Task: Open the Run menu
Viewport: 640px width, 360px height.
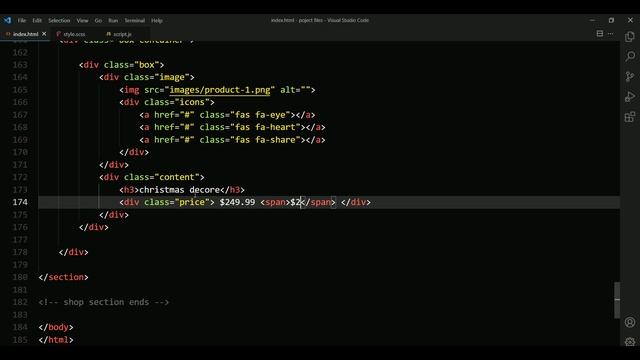Action: point(113,20)
